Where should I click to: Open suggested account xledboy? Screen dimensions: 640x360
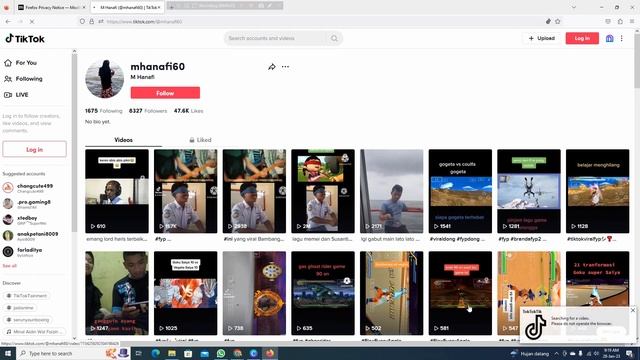(34, 220)
